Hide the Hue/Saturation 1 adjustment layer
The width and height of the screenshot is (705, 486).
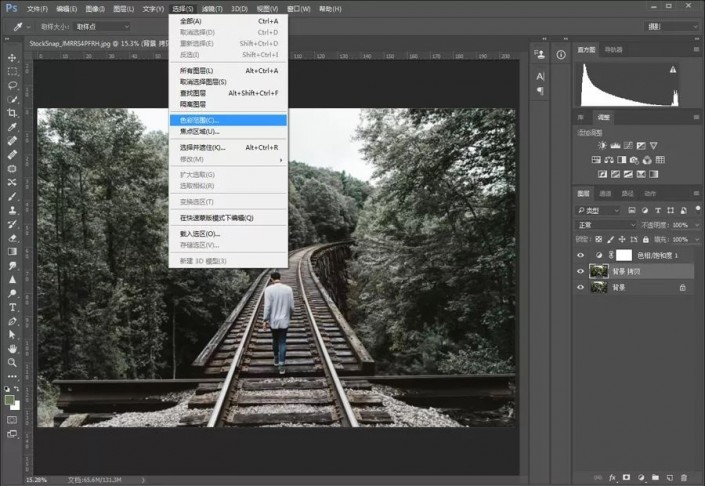point(582,255)
